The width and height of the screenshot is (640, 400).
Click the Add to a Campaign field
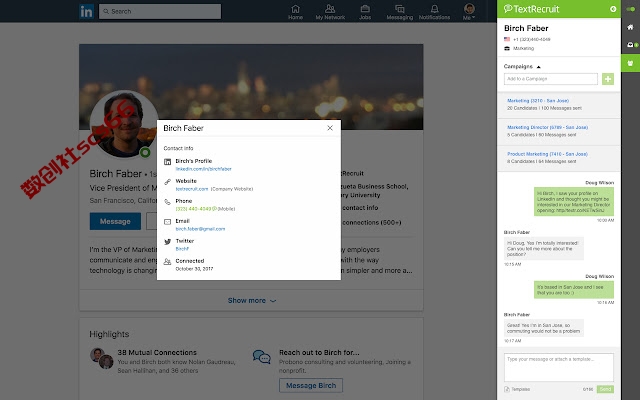click(x=551, y=79)
